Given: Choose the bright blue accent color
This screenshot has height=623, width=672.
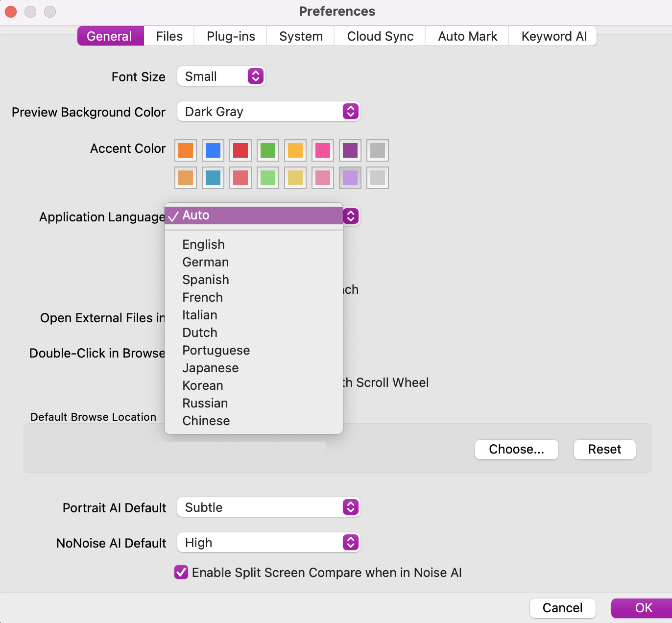Looking at the screenshot, I should point(213,150).
